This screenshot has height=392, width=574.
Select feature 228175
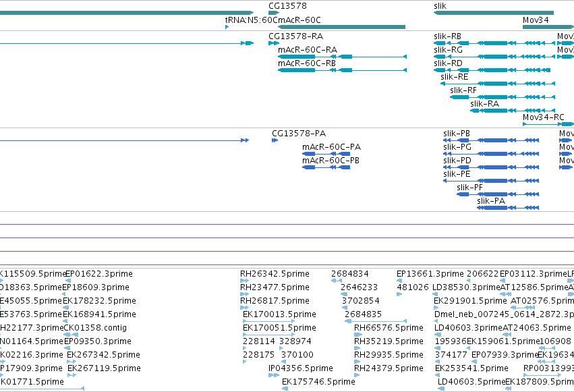click(245, 362)
